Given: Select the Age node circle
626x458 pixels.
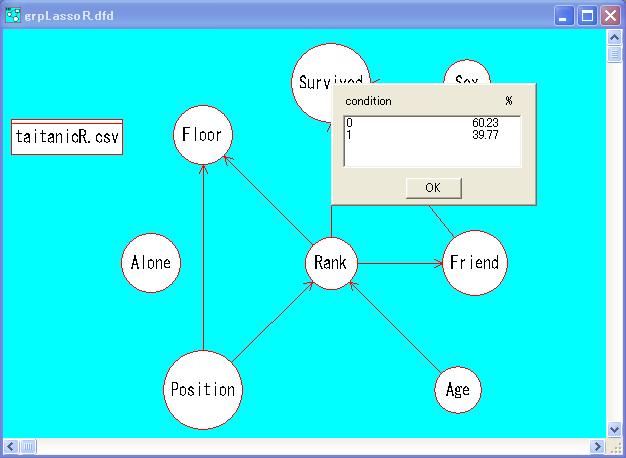Looking at the screenshot, I should pos(458,389).
